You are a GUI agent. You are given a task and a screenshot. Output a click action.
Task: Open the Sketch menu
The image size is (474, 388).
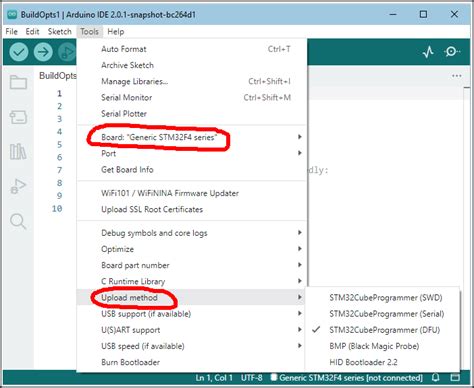60,32
